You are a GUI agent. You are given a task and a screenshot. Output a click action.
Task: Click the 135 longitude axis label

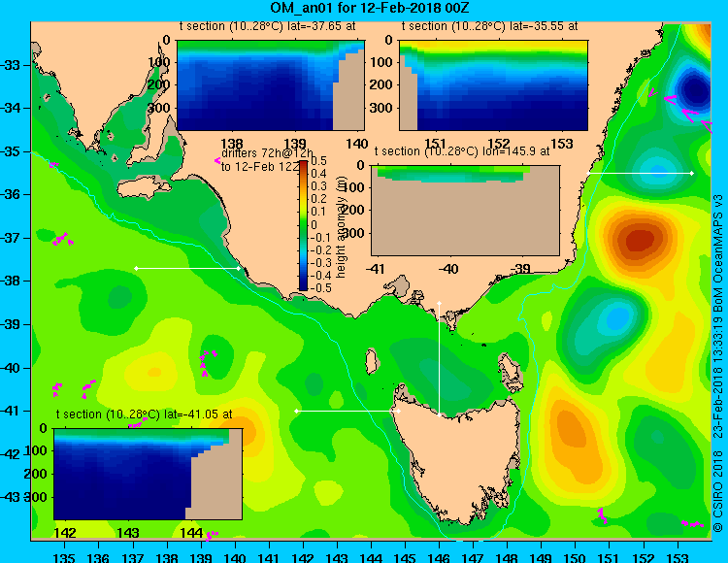tap(64, 557)
